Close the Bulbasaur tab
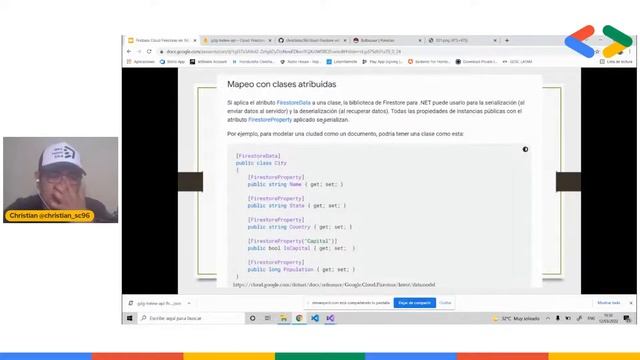The image size is (640, 360). 420,40
